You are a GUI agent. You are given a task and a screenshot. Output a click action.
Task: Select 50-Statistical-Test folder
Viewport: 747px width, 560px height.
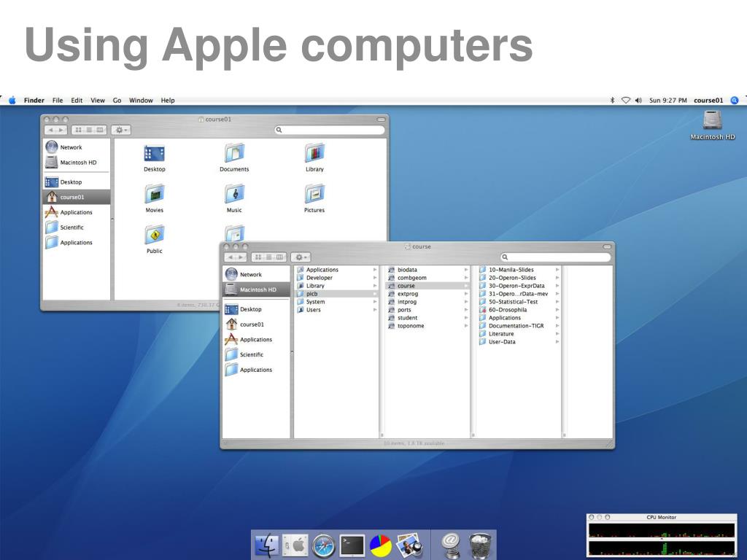tap(519, 302)
